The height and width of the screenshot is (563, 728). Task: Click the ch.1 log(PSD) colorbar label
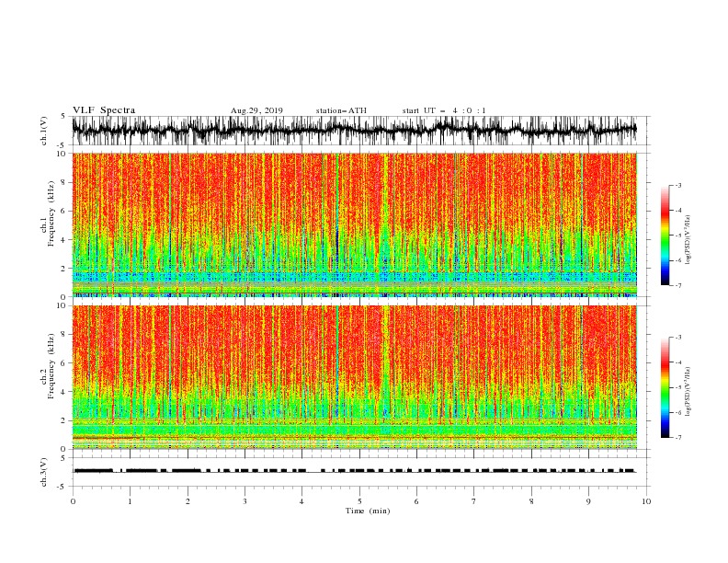pos(688,240)
